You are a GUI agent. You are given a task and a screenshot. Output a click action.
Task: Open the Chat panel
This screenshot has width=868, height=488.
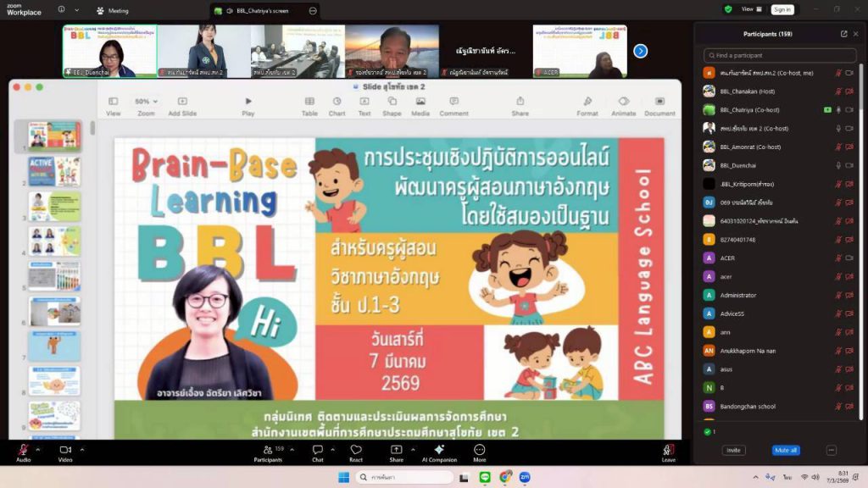tap(318, 450)
